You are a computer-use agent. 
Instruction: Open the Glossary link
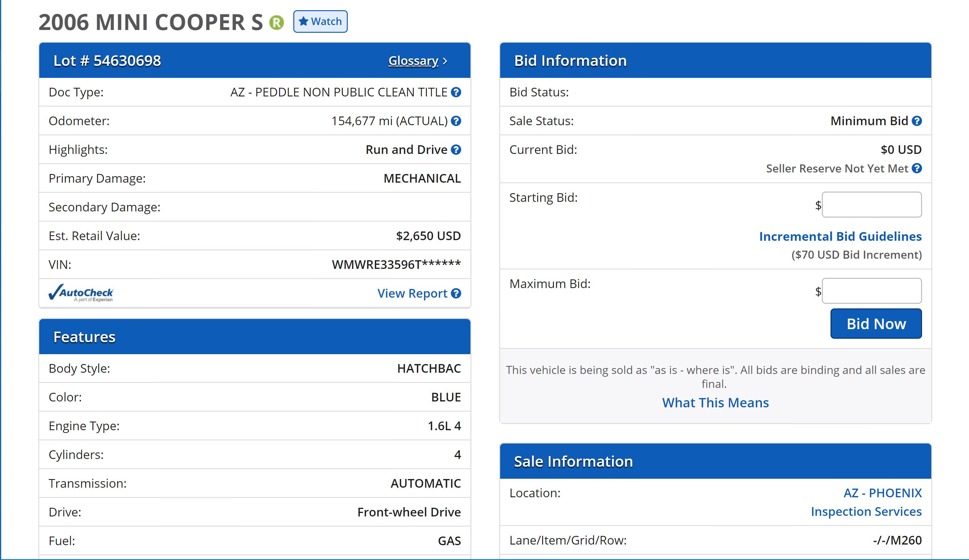(413, 61)
